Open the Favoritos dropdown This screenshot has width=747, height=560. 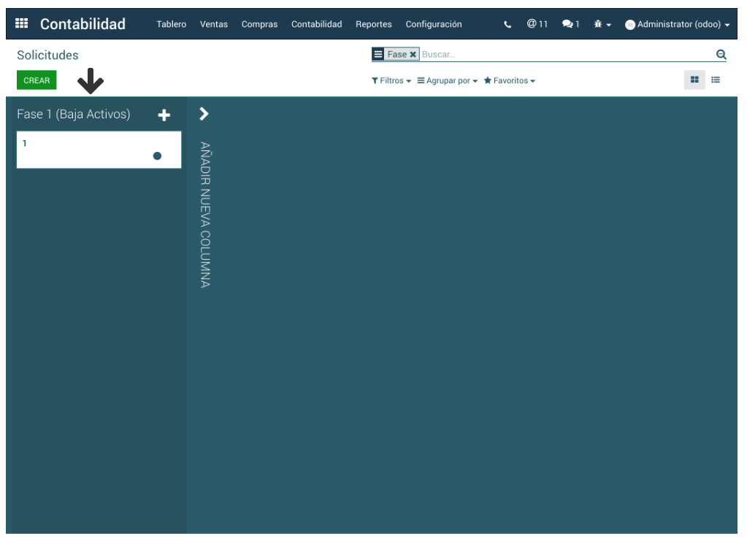pyautogui.click(x=509, y=81)
